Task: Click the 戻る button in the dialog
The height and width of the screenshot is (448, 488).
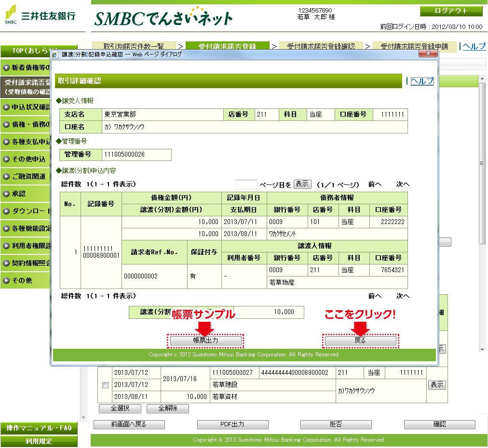Action: (360, 341)
